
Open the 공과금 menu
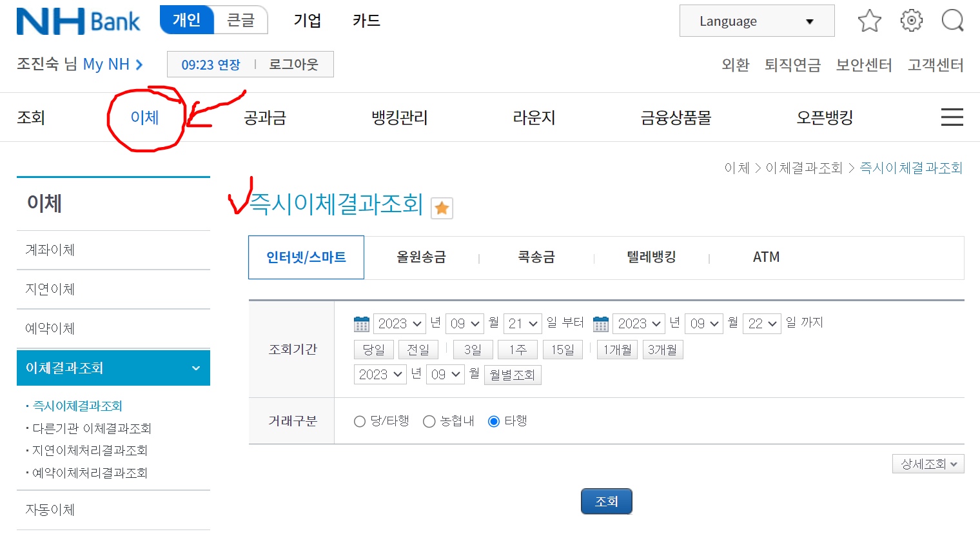tap(265, 117)
